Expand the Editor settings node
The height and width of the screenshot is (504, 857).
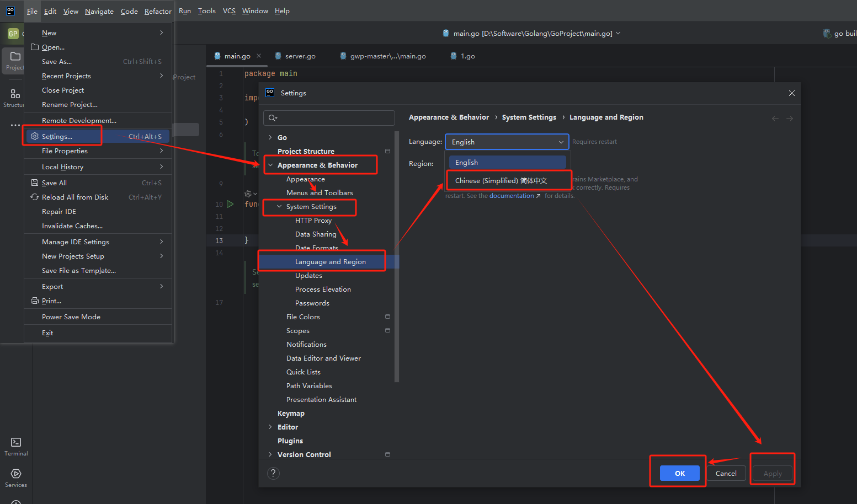point(270,427)
